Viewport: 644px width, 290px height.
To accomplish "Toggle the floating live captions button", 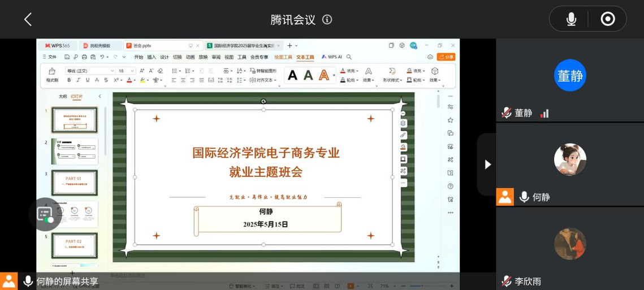I will (45, 214).
